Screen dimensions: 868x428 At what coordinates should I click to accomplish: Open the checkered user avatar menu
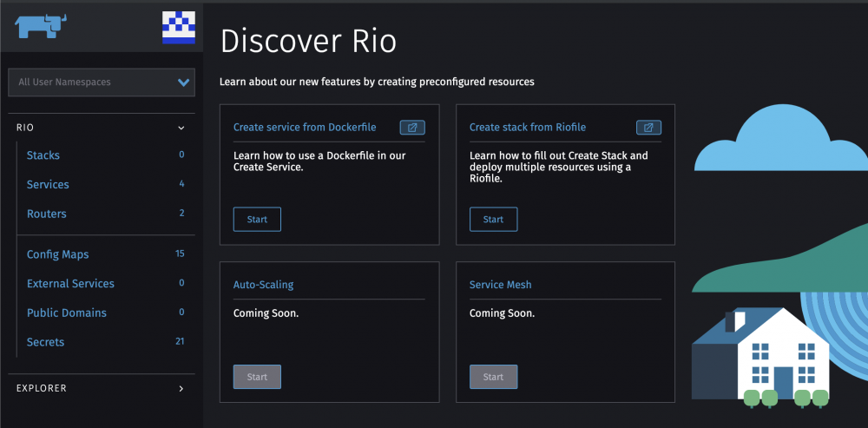[178, 28]
